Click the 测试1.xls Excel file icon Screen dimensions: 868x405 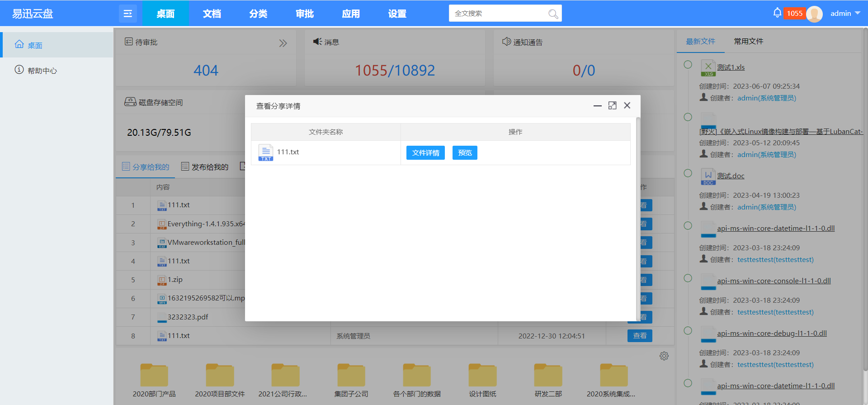pyautogui.click(x=708, y=68)
